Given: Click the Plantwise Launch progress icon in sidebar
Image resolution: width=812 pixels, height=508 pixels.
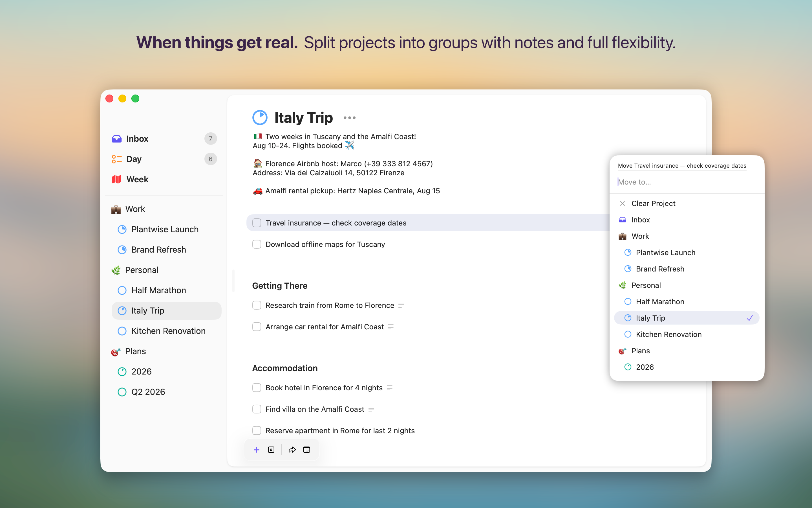Looking at the screenshot, I should click(122, 229).
